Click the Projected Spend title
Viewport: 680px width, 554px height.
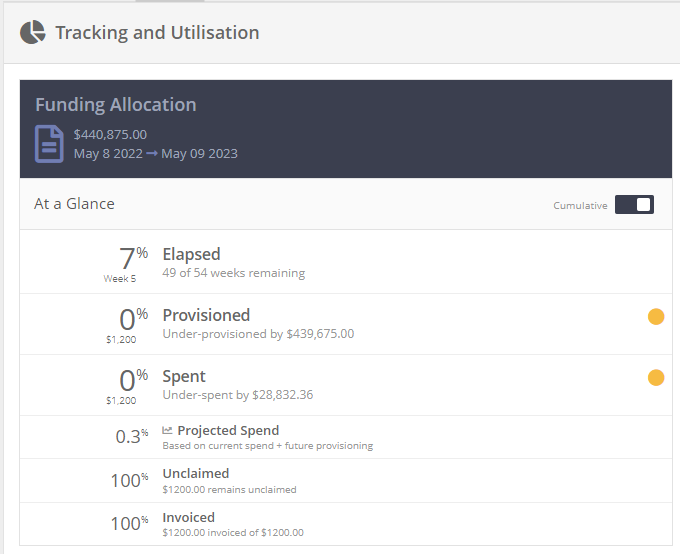(228, 430)
